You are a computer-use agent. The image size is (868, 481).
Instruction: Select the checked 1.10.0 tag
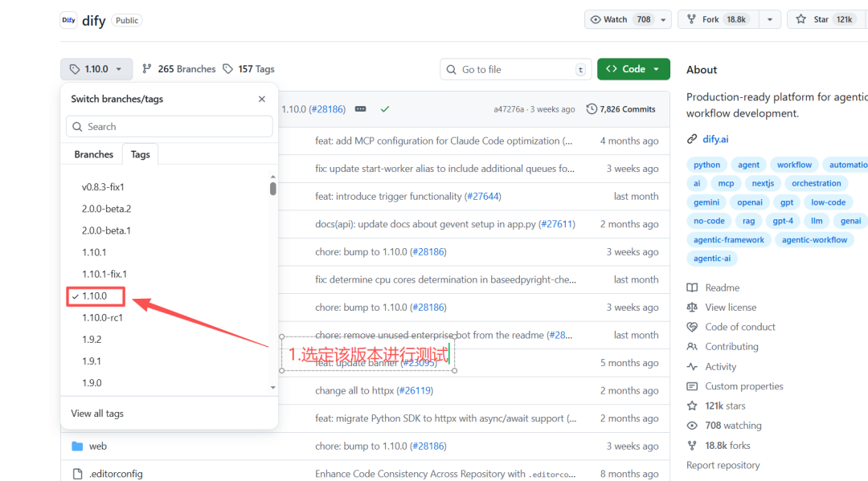(95, 296)
